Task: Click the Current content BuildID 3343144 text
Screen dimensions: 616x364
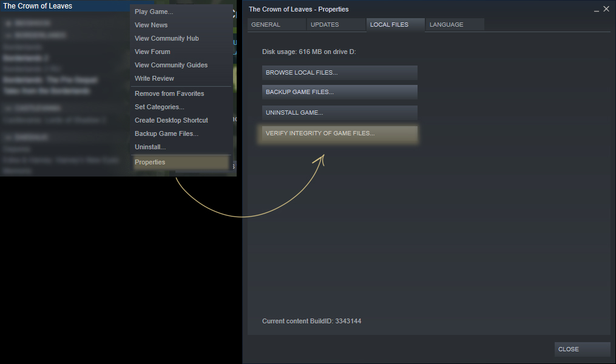Action: coord(311,321)
